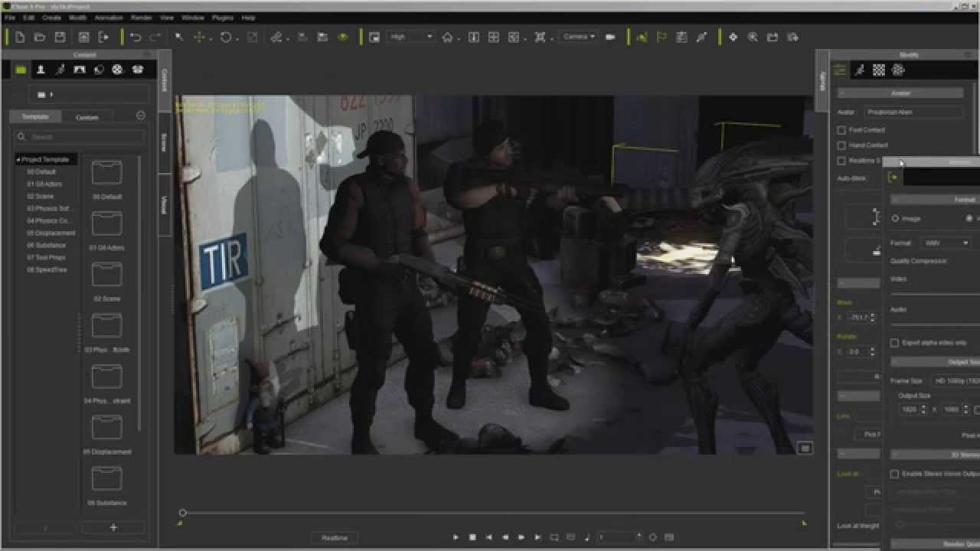980x551 pixels.
Task: Open the Plugins menu
Action: tap(223, 17)
